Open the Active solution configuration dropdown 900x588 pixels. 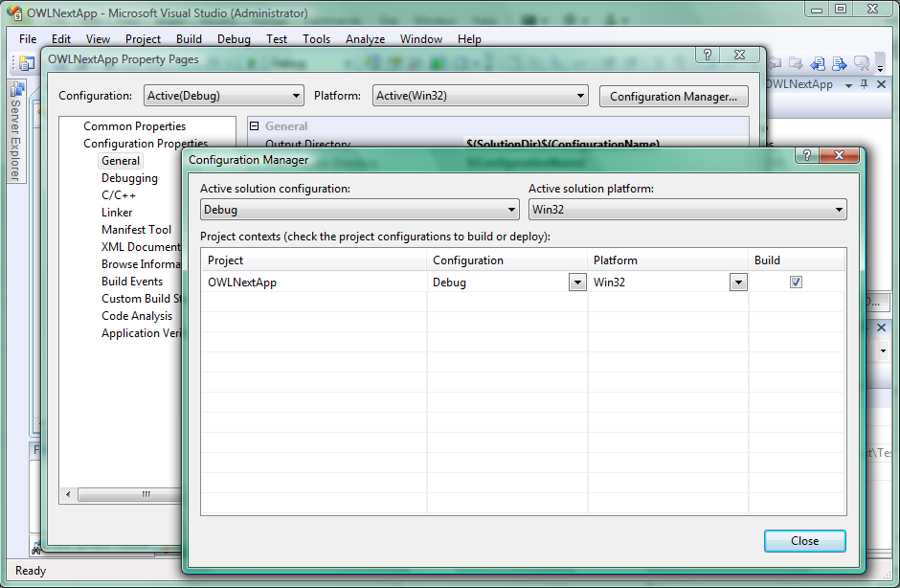[x=360, y=210]
